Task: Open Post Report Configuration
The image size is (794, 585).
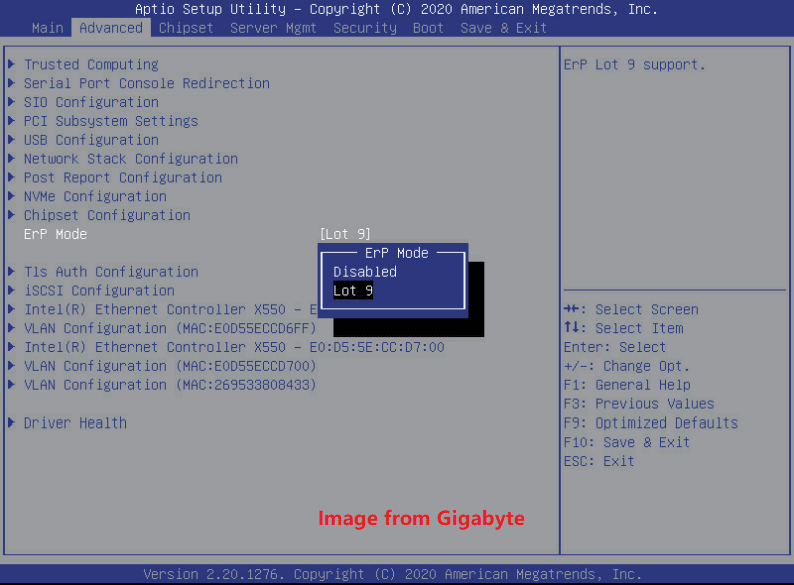Action: click(123, 178)
